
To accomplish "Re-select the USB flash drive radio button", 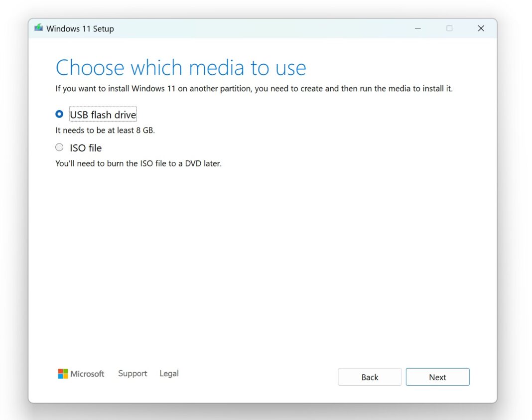I will pyautogui.click(x=59, y=114).
